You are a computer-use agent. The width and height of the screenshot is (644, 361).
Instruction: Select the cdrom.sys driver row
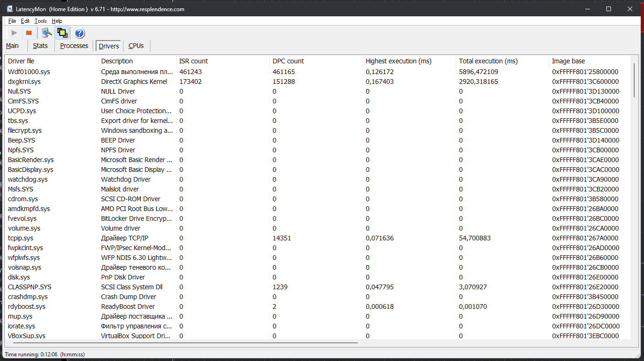point(317,199)
